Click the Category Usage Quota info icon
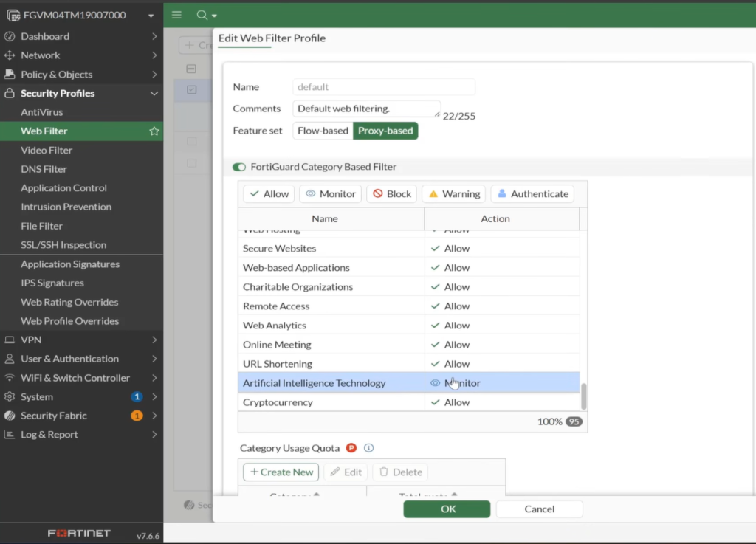This screenshot has height=544, width=756. (x=368, y=448)
